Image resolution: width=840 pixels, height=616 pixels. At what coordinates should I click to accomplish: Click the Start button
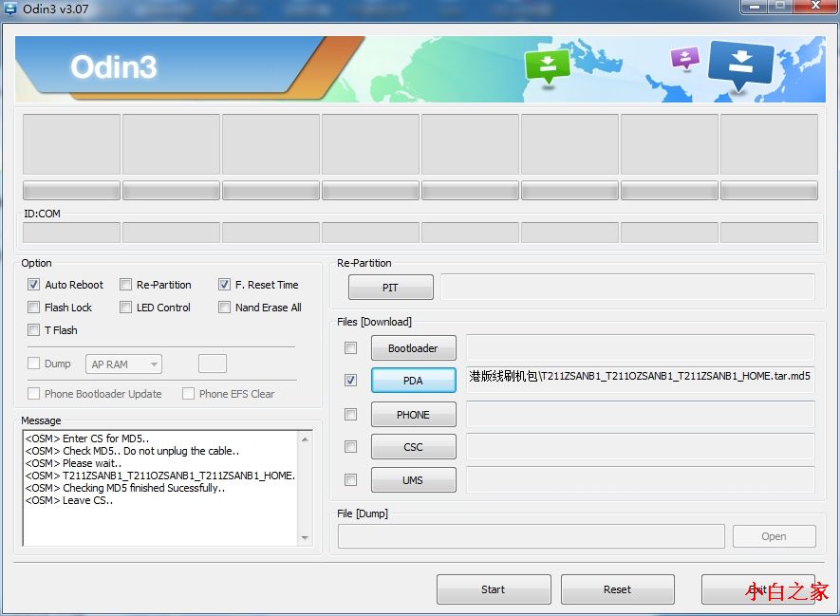point(494,589)
